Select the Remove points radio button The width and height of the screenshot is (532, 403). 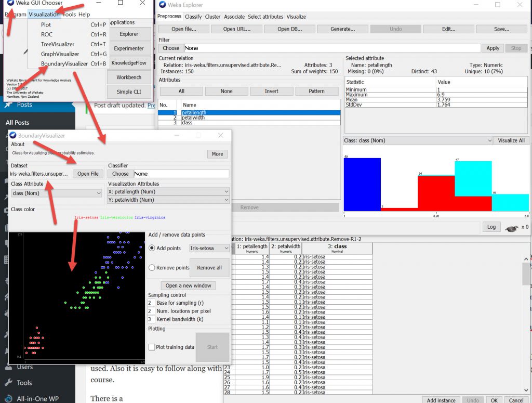[x=152, y=268]
